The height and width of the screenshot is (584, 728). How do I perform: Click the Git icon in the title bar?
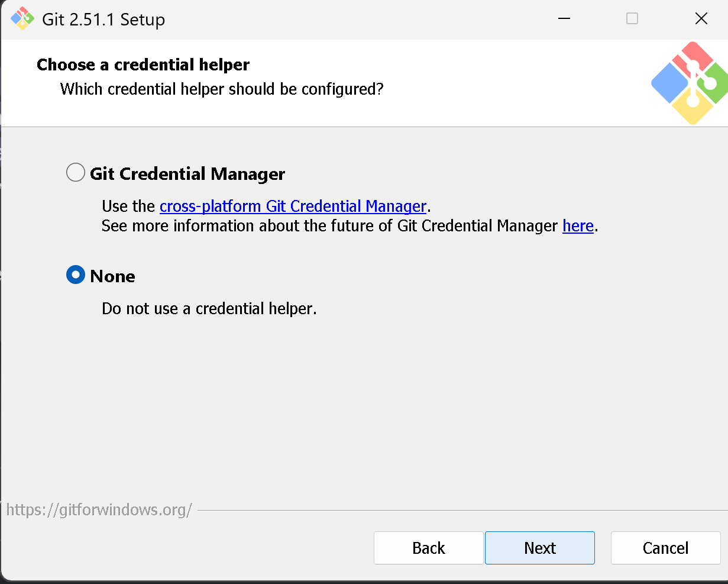(22, 19)
